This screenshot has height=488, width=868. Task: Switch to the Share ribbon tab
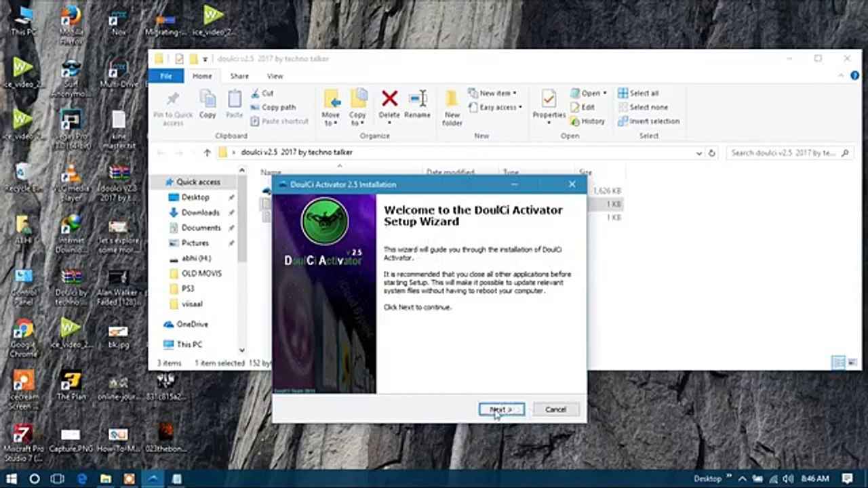pyautogui.click(x=239, y=76)
